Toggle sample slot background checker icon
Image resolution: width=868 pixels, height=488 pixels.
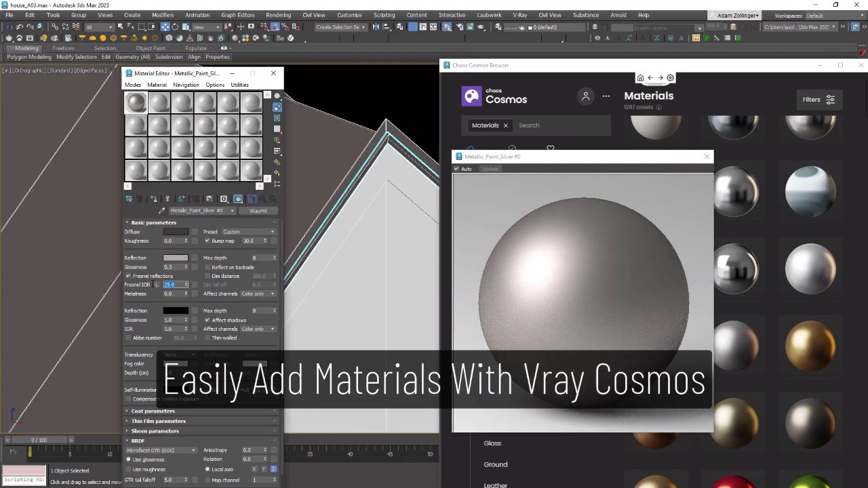click(x=277, y=118)
